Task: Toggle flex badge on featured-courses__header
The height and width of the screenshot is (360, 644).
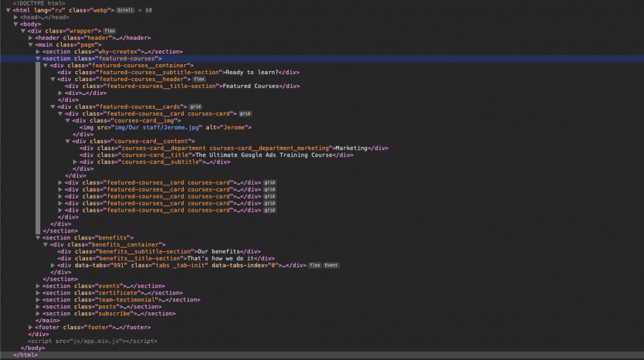Action: (x=199, y=79)
